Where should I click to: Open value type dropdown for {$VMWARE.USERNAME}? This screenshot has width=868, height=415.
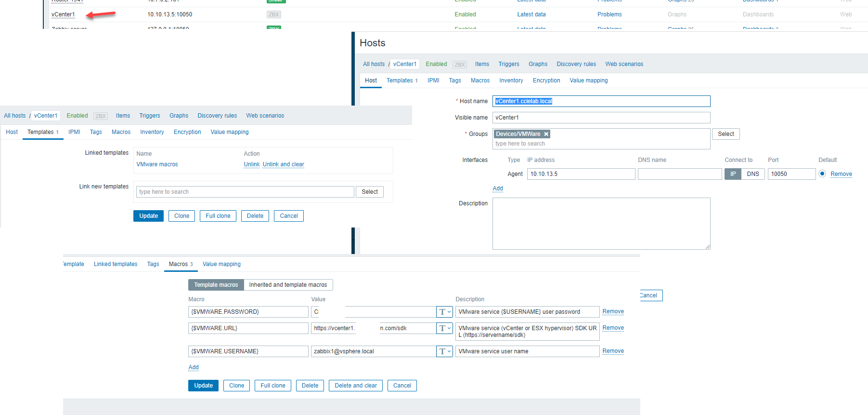pos(444,351)
